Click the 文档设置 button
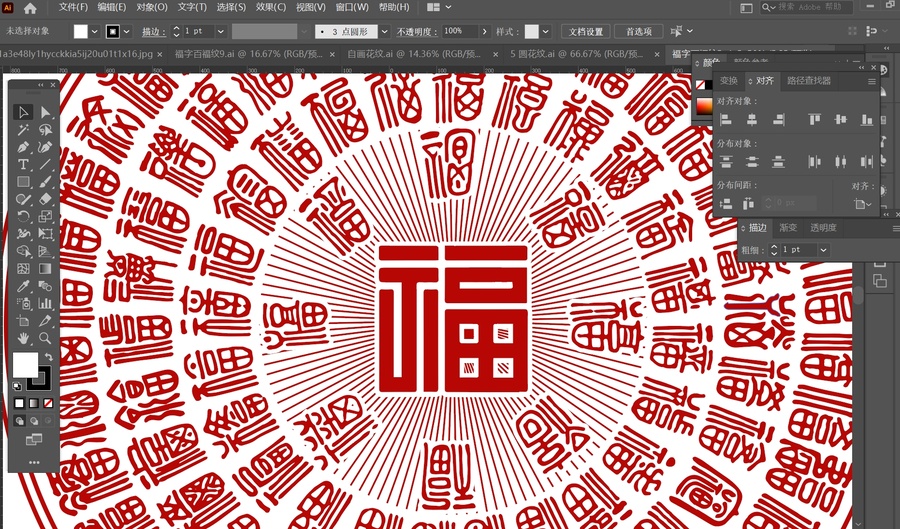The width and height of the screenshot is (900, 529). (585, 32)
